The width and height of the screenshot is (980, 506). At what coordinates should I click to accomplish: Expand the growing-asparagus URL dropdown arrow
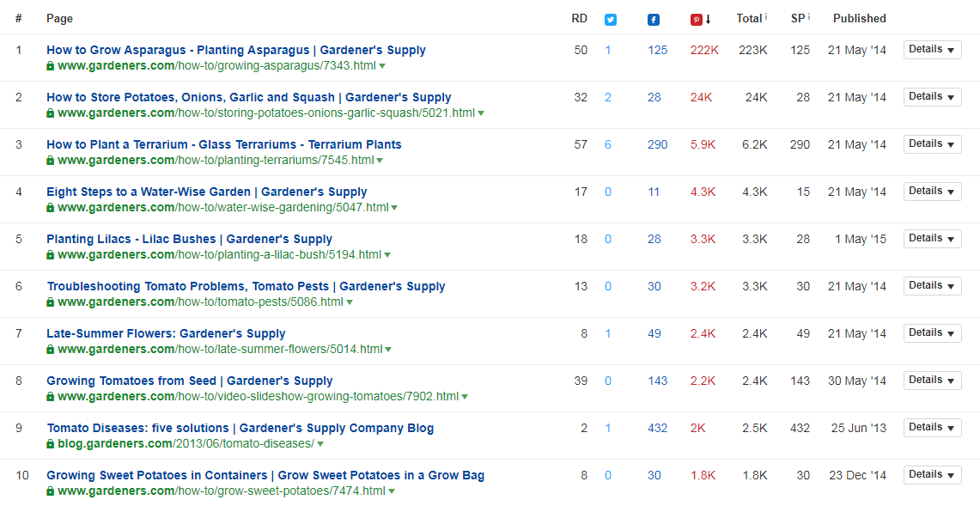(382, 66)
